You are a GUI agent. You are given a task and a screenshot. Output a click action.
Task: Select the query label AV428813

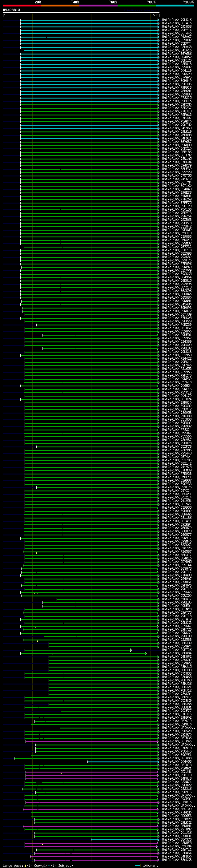(11, 10)
